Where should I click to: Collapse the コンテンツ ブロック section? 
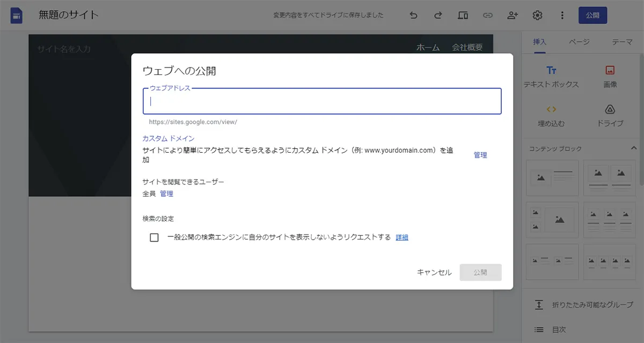coord(633,148)
